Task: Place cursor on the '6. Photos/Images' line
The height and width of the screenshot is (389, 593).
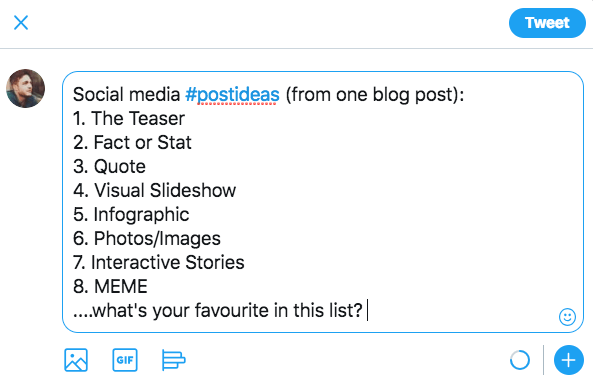Action: pyautogui.click(x=147, y=239)
